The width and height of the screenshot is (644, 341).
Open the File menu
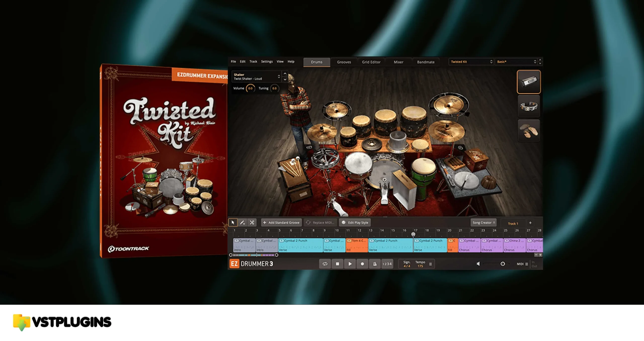tap(233, 62)
